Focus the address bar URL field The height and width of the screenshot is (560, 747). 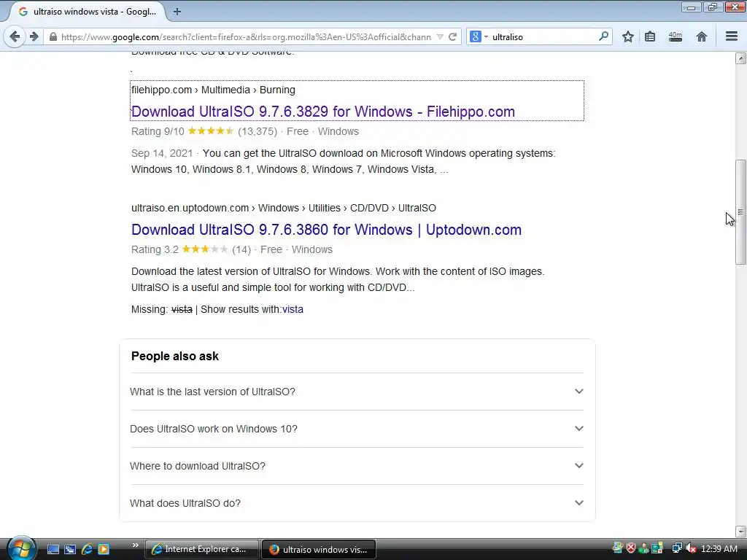[245, 36]
